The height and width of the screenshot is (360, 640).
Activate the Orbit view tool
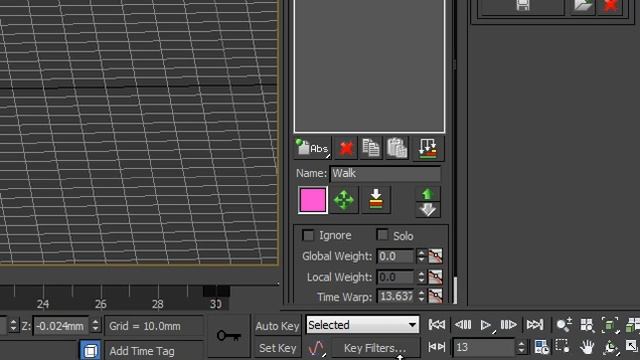point(610,347)
